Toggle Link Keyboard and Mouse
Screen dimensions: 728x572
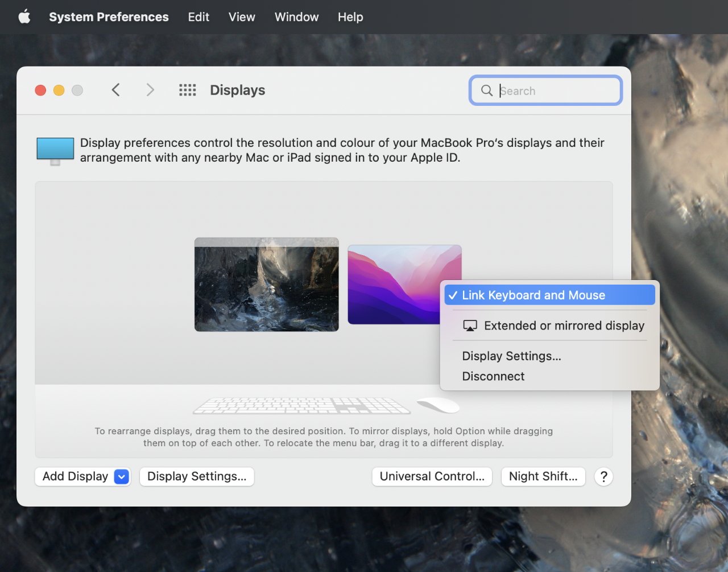coord(549,295)
